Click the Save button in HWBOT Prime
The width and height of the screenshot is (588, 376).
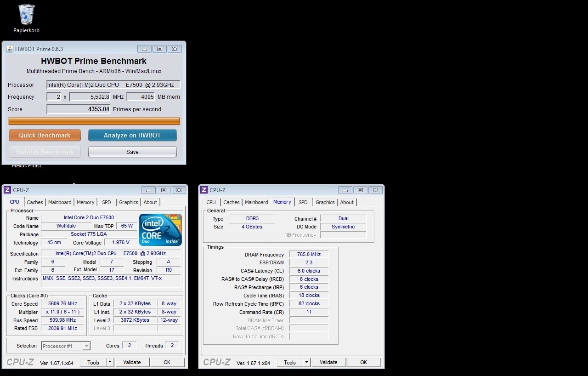point(132,152)
